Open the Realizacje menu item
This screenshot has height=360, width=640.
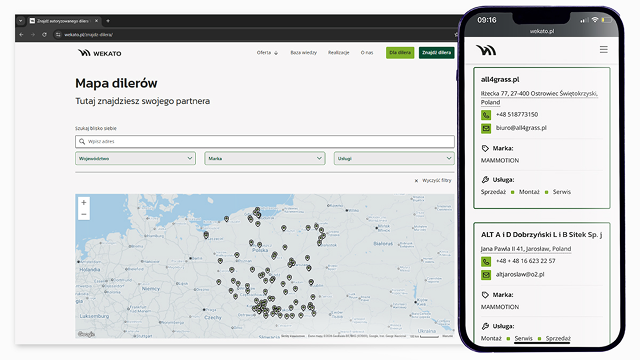click(338, 53)
